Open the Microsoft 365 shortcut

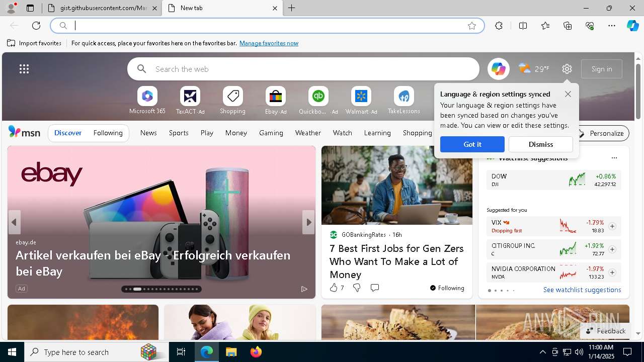pyautogui.click(x=147, y=101)
